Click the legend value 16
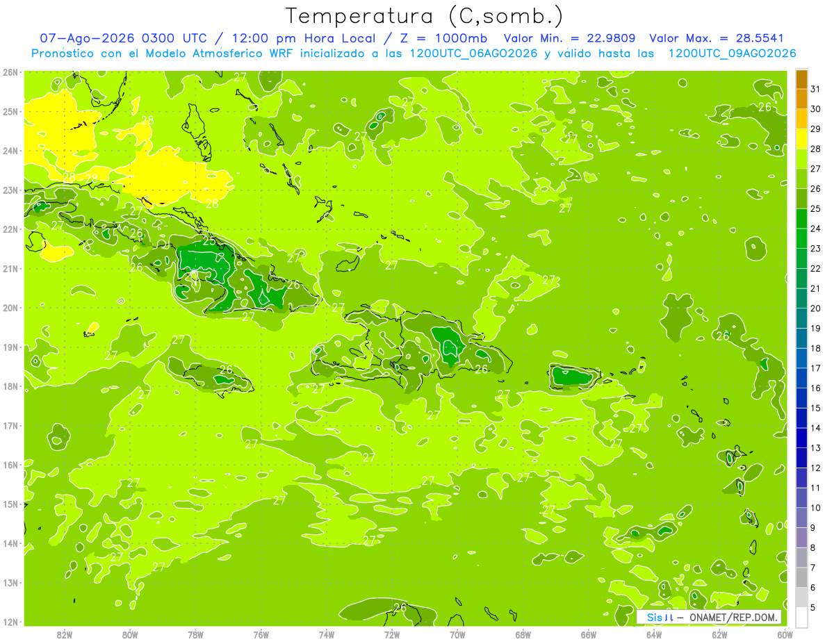The image size is (834, 644). coord(816,388)
